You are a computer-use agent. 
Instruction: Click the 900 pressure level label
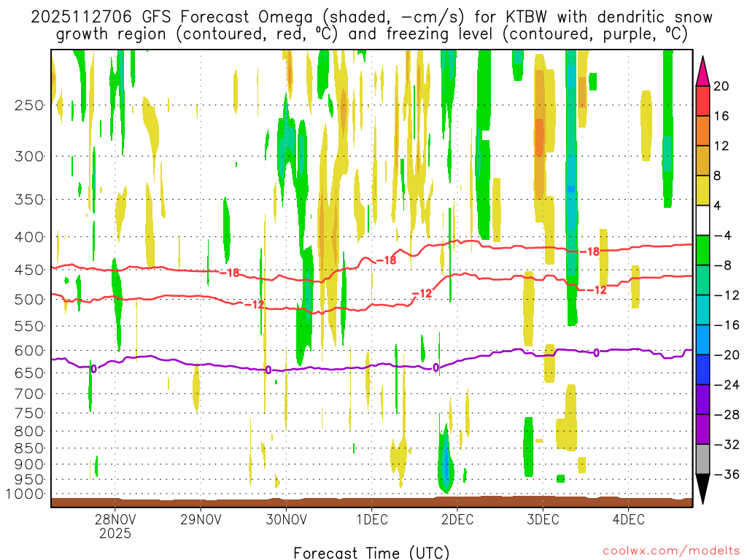pyautogui.click(x=29, y=464)
